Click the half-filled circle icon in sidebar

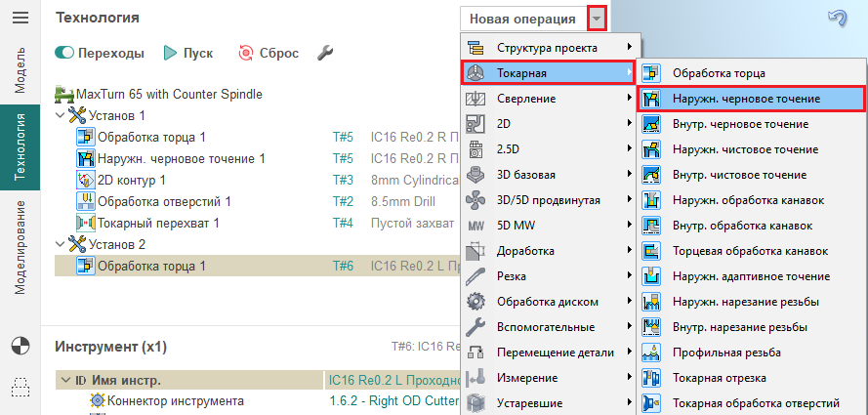coord(21,345)
